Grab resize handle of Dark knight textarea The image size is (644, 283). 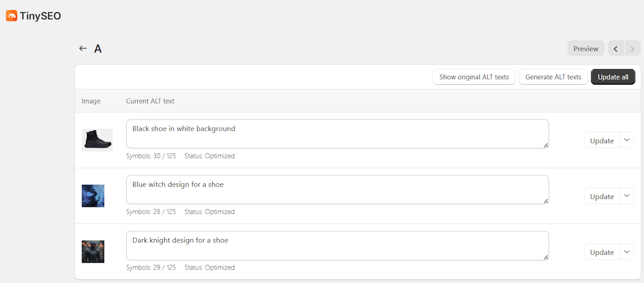click(546, 256)
